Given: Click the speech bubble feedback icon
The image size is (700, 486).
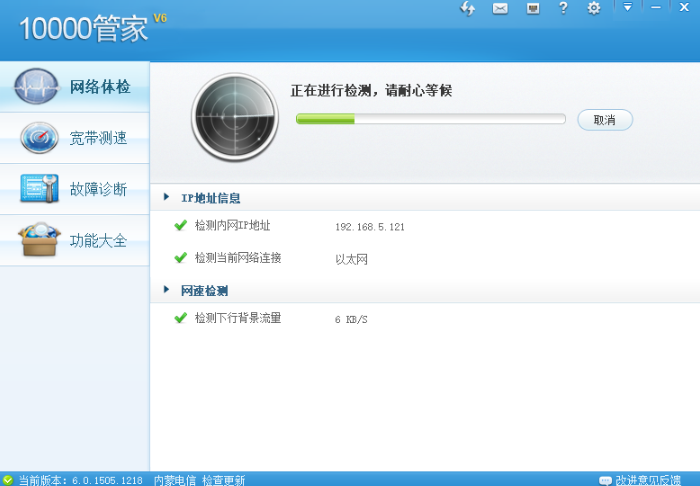Looking at the screenshot, I should [x=605, y=481].
